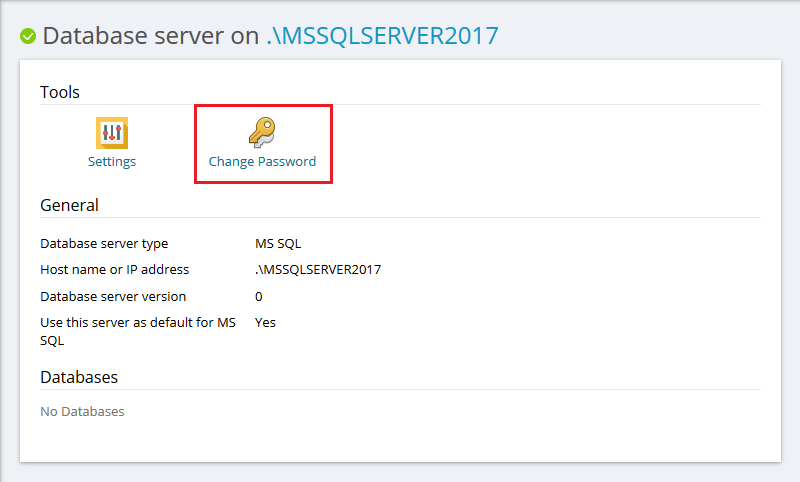This screenshot has height=482, width=800.
Task: Open the Change Password link
Action: point(262,162)
